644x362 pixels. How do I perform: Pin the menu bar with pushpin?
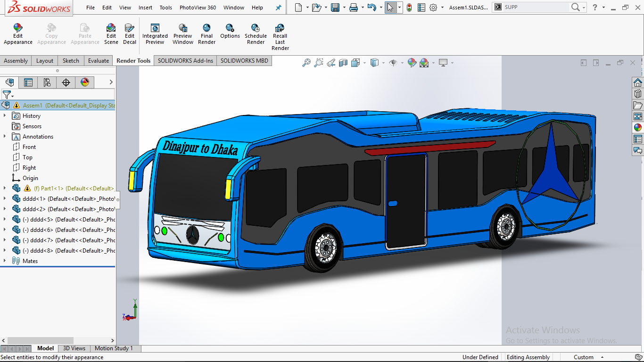click(278, 8)
